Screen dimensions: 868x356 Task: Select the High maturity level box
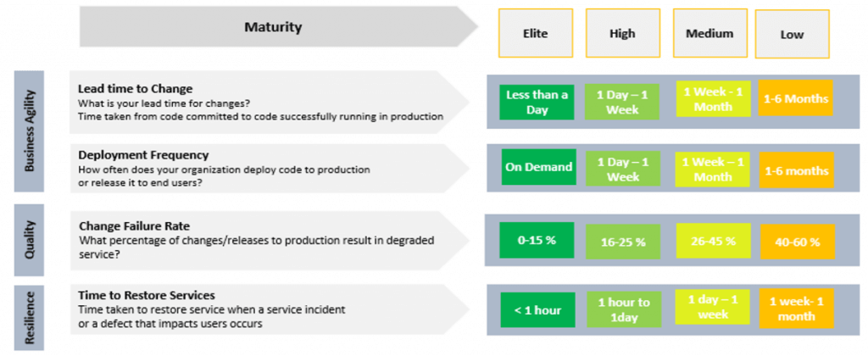[x=622, y=34]
